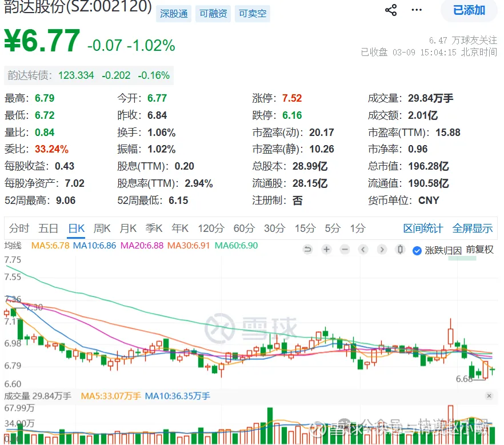The width and height of the screenshot is (504, 445).
Task: Move chart right with right arrow
Action: [x=382, y=249]
